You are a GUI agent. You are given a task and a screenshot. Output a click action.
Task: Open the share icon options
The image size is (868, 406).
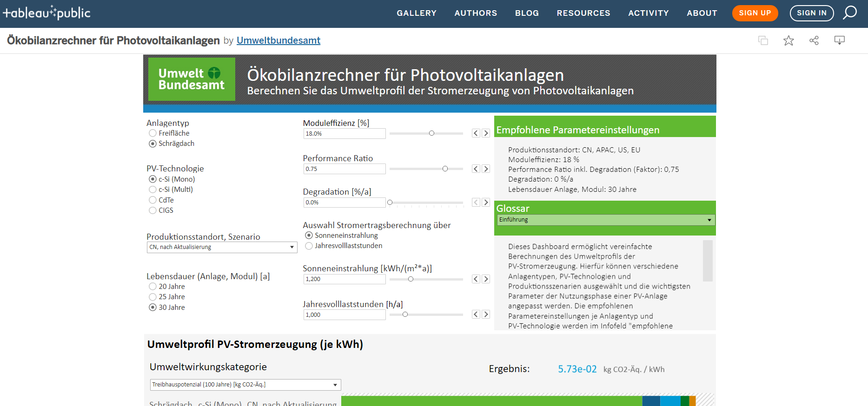[x=814, y=40]
